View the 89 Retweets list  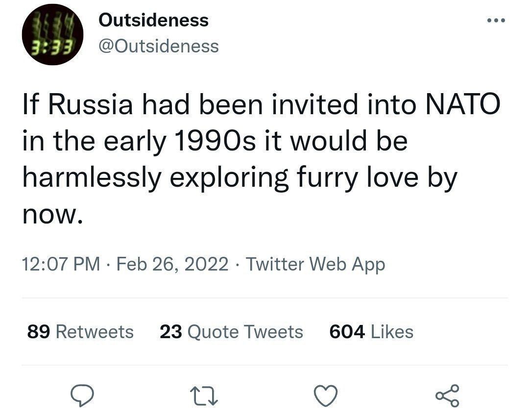(80, 332)
